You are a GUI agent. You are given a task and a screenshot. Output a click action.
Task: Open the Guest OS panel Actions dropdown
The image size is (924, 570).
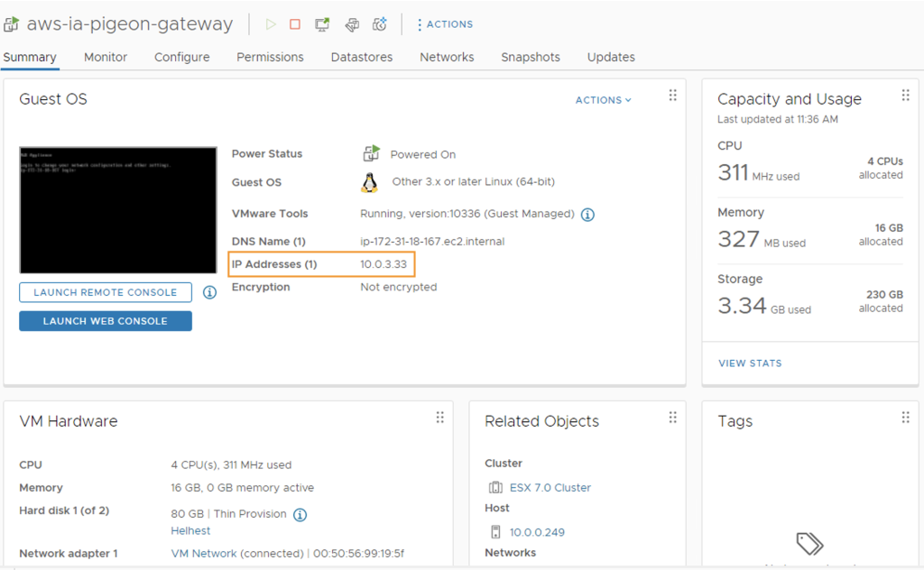coord(603,100)
